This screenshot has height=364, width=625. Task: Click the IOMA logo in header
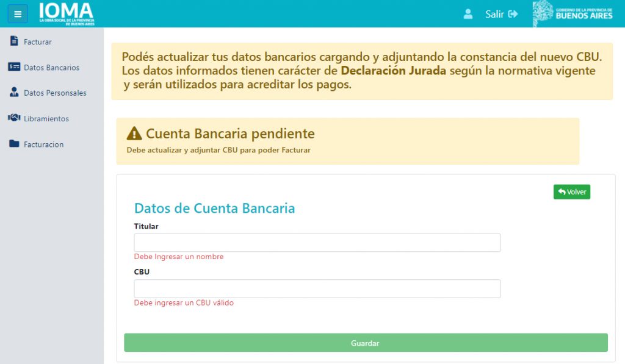67,13
